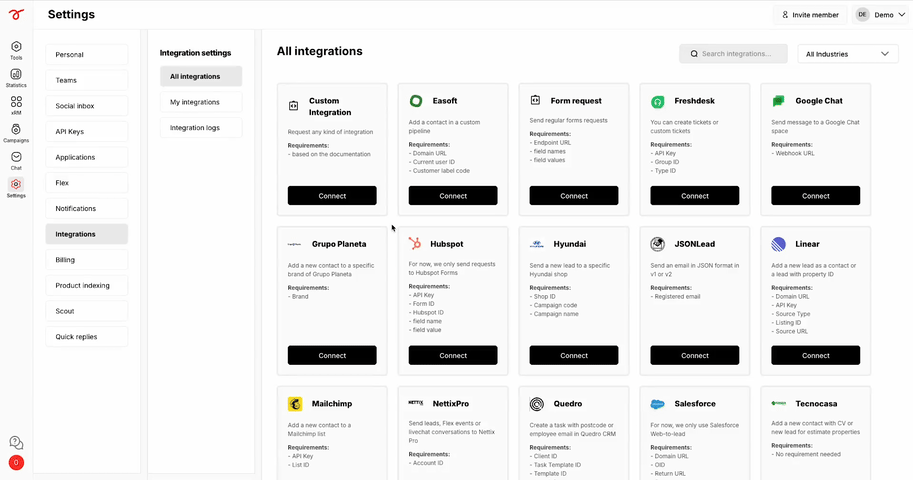Click the Quedro logo icon
This screenshot has height=480, width=913.
537,404
